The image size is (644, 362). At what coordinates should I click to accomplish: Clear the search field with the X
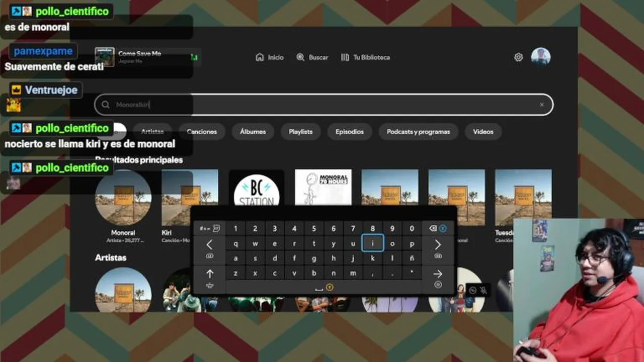click(x=542, y=105)
